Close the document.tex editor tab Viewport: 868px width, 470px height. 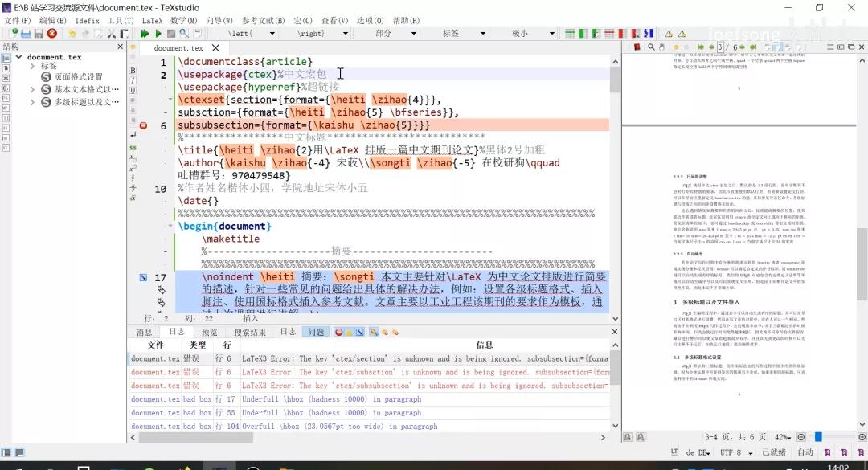pyautogui.click(x=215, y=48)
